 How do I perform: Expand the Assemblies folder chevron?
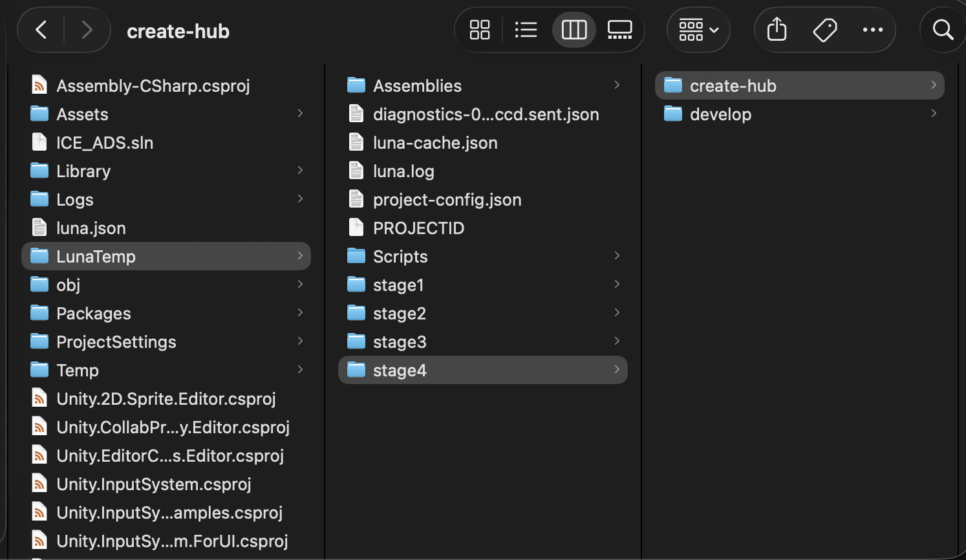617,85
